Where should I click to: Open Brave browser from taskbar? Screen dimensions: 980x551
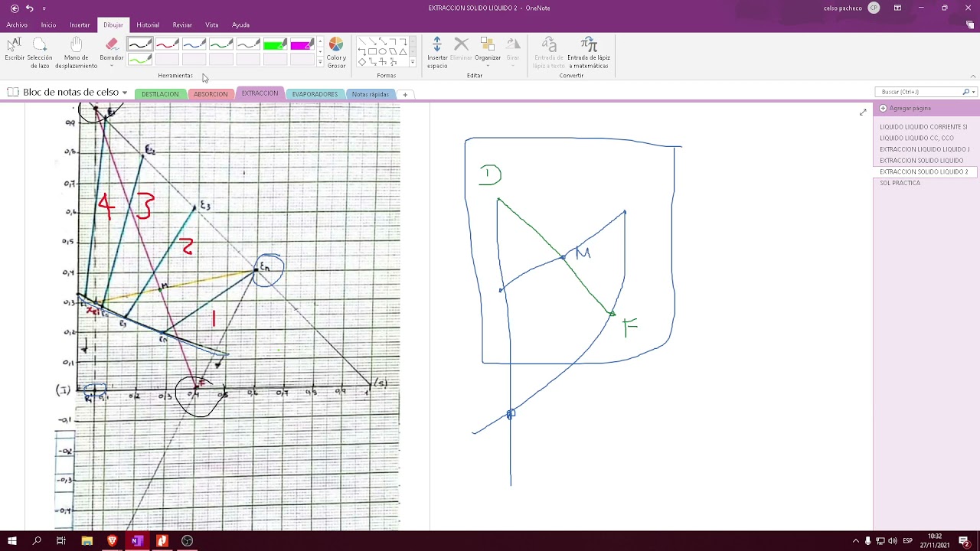click(112, 541)
